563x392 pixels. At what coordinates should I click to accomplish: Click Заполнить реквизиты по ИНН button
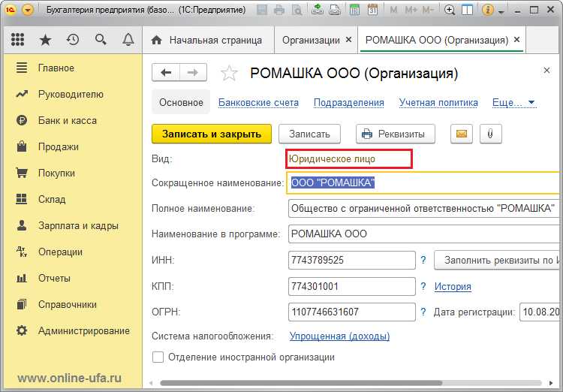click(497, 260)
